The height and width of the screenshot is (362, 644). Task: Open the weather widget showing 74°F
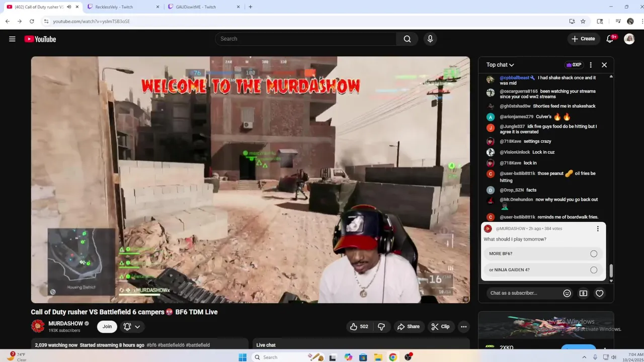(x=17, y=356)
